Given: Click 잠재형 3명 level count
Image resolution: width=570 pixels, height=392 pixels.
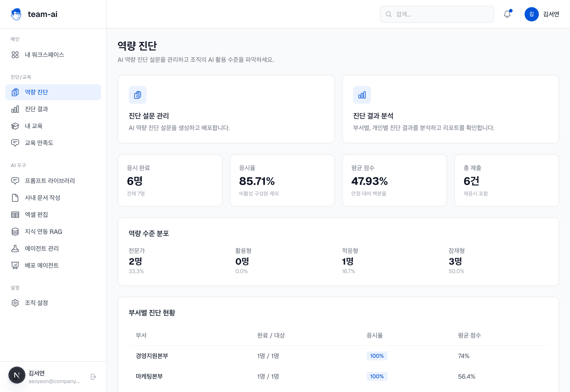Looking at the screenshot, I should pos(455,261).
